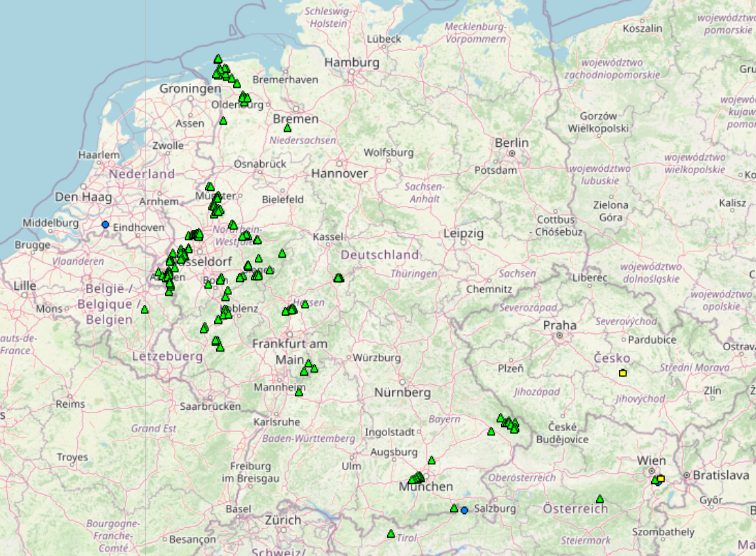Select the yellow square marker at Wien

click(660, 479)
